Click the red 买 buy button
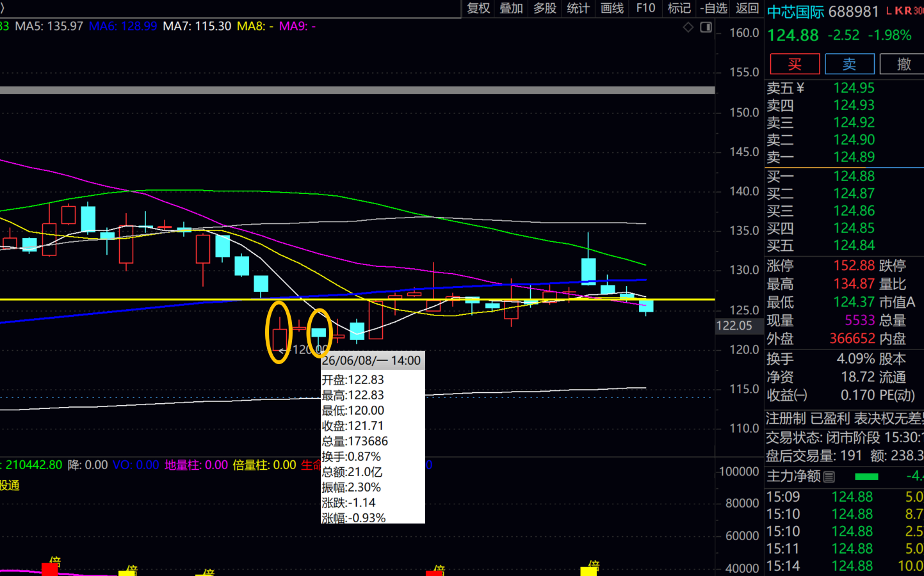 tap(795, 64)
